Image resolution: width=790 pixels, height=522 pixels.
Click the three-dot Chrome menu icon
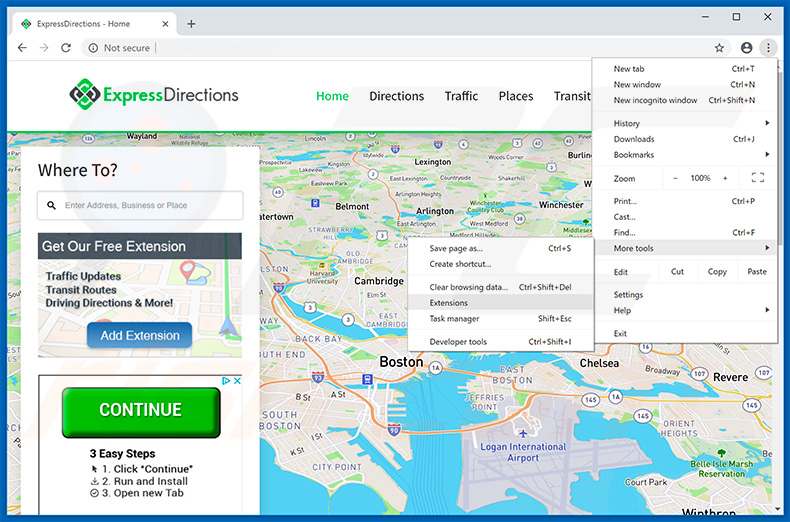tap(768, 48)
